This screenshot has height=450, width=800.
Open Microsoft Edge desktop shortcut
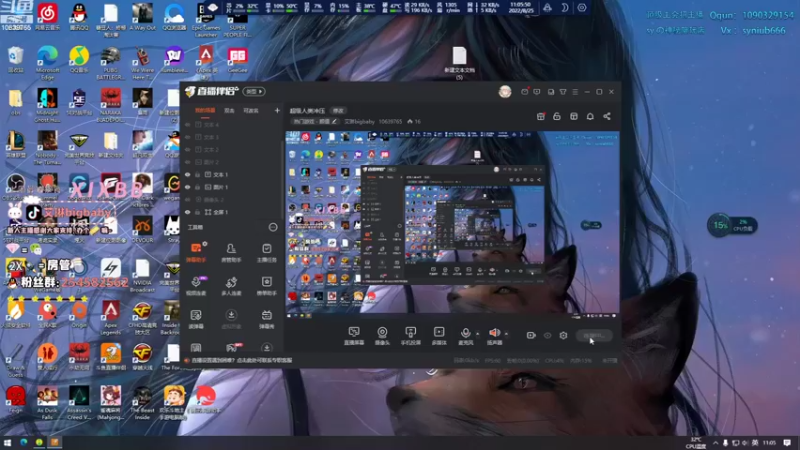[x=47, y=62]
